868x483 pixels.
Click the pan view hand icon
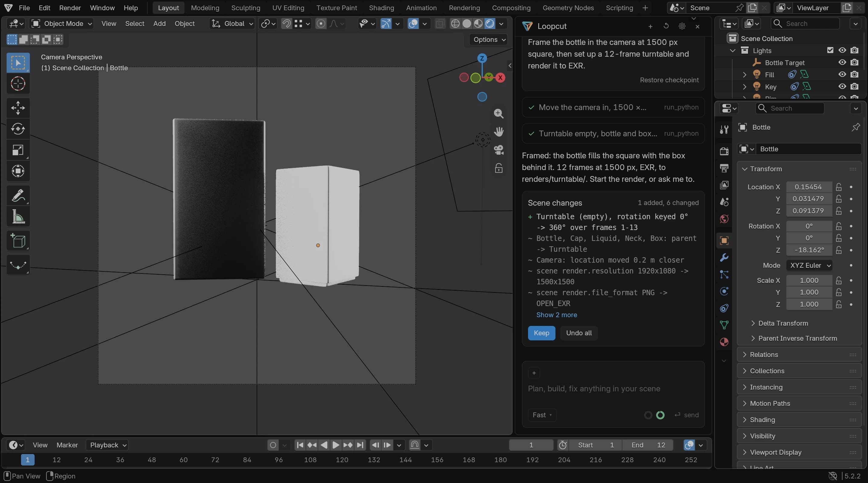pos(499,132)
